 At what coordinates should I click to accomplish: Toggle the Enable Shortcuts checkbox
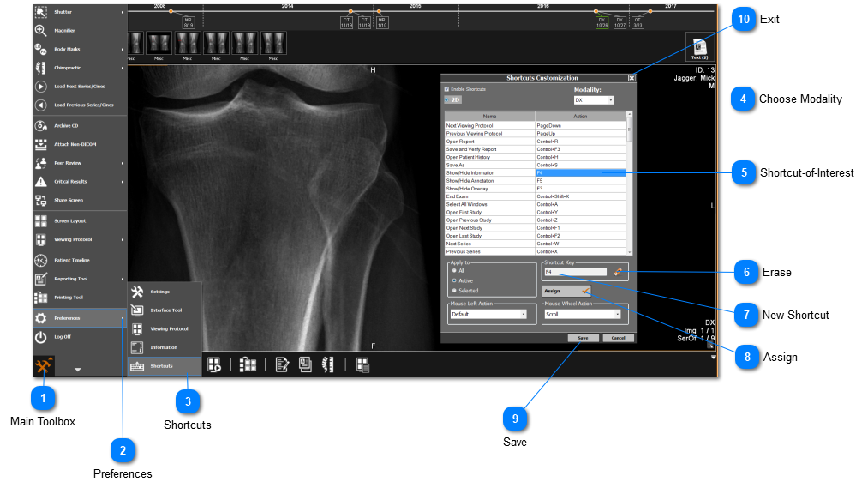click(x=446, y=89)
